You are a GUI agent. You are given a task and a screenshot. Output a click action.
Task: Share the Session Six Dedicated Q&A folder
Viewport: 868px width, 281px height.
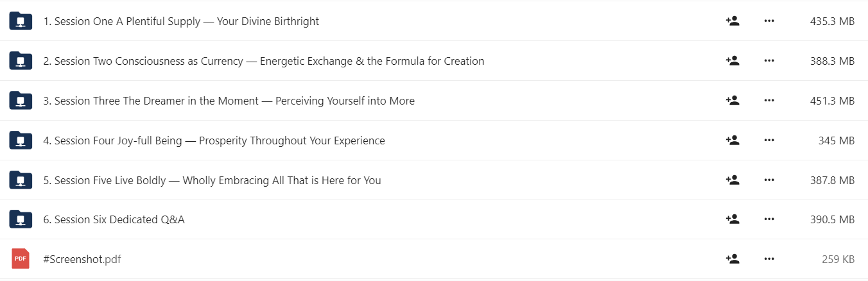[733, 219]
